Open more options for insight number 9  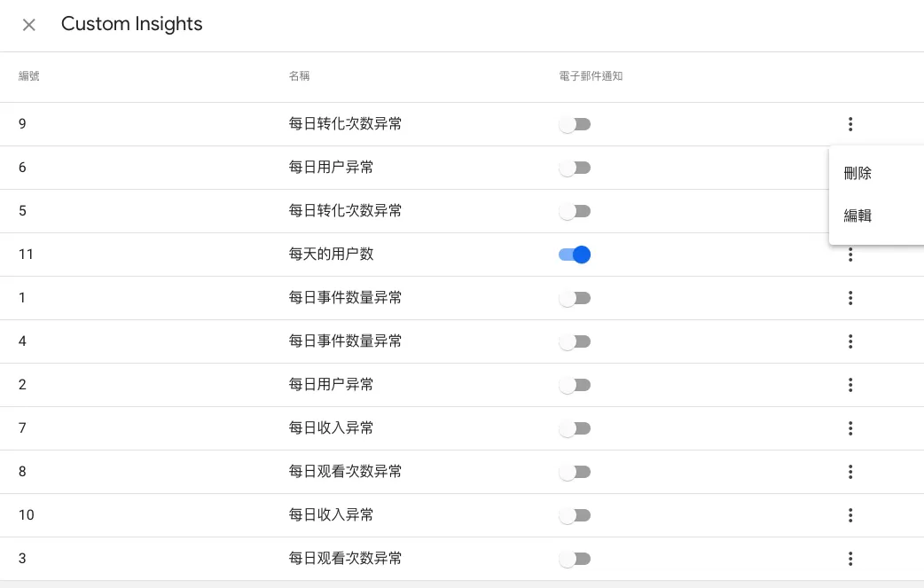850,124
